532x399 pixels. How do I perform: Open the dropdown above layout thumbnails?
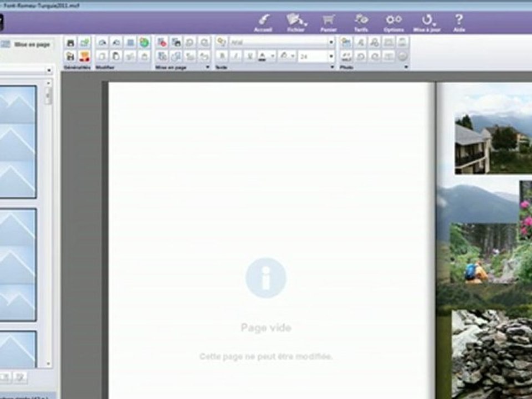tap(49, 70)
